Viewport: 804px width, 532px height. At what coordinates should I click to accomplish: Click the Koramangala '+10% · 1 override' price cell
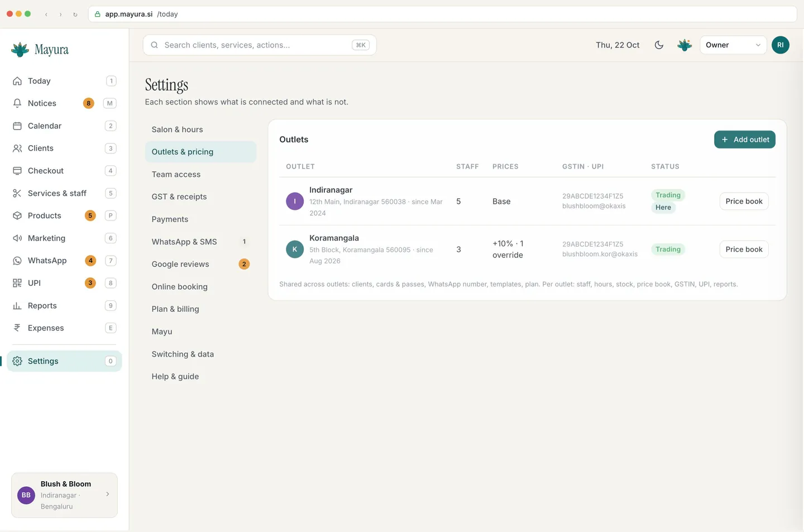click(x=508, y=250)
